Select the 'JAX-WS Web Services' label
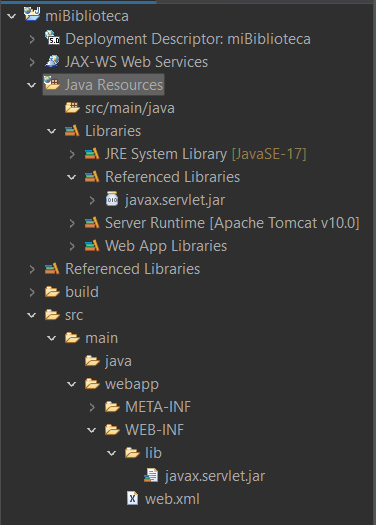376x525 pixels. [x=136, y=62]
